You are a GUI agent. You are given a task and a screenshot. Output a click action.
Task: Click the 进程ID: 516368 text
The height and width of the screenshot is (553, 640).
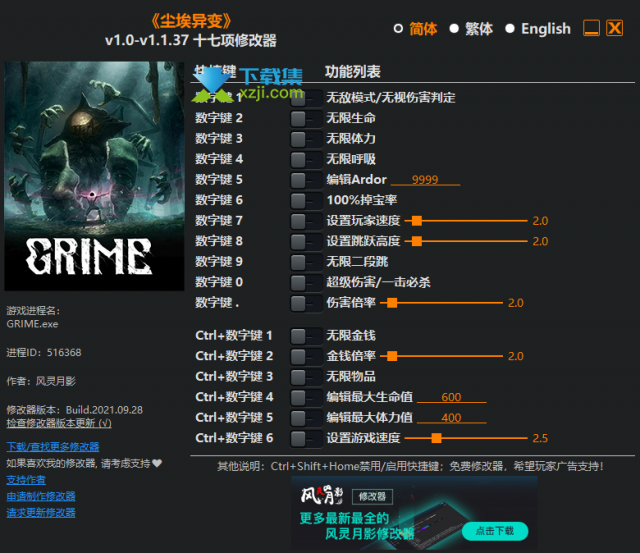point(44,353)
